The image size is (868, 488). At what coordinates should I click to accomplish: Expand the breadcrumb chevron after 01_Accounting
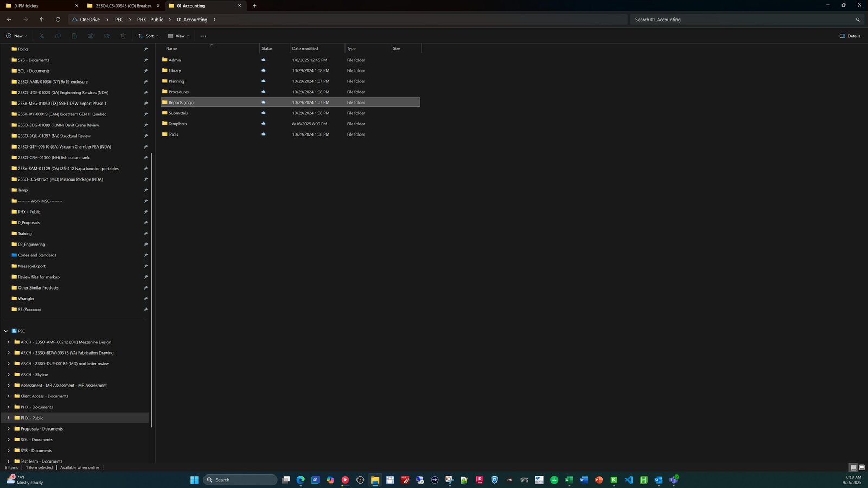click(x=215, y=20)
